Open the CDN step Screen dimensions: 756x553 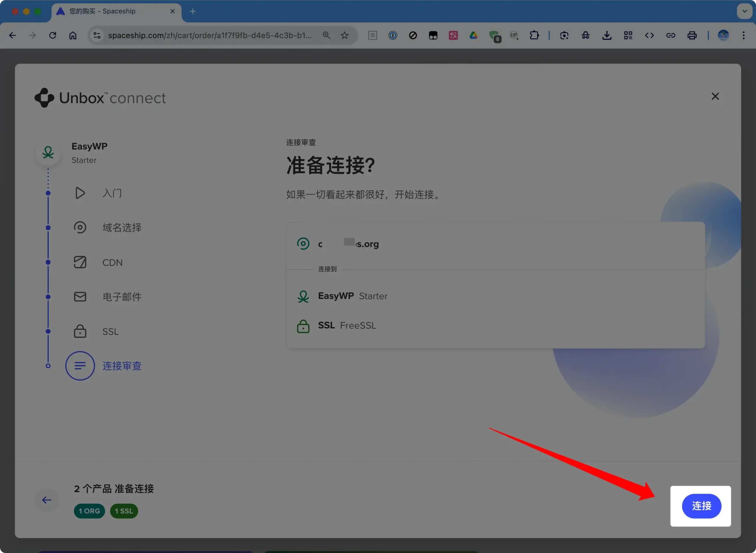tap(112, 262)
